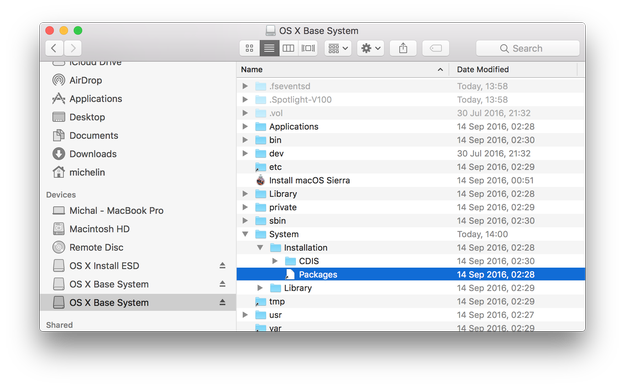The image size is (625, 388).
Task: Expand the Applications folder in list
Action: click(x=245, y=126)
